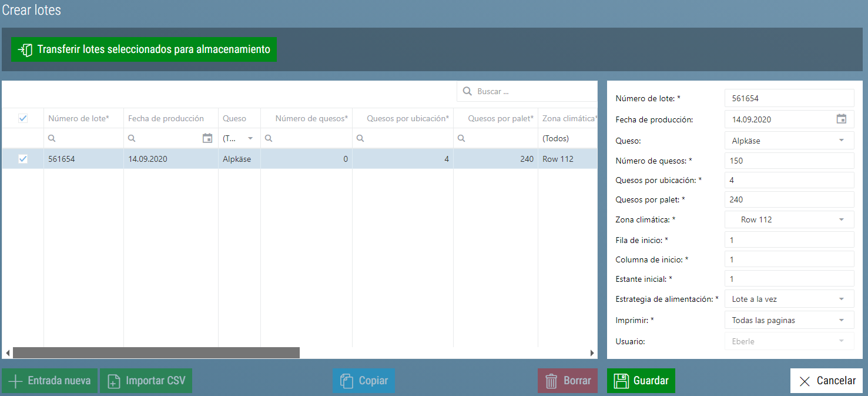The height and width of the screenshot is (396, 868).
Task: Sort by Fecha de producción column header
Action: pyautogui.click(x=166, y=118)
